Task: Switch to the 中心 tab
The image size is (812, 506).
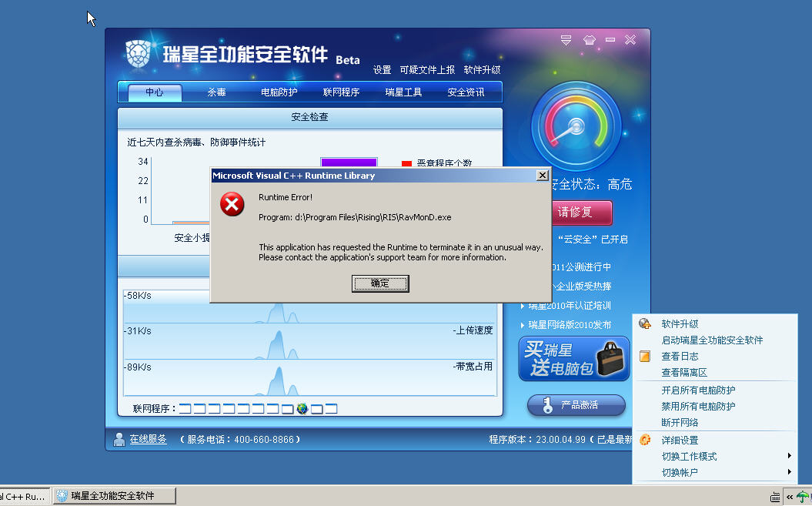Action: click(x=155, y=92)
